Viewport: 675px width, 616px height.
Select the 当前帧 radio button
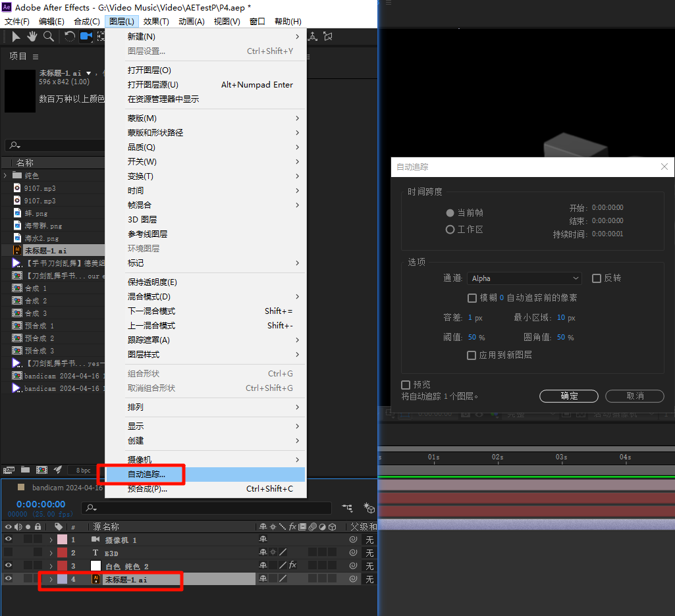pyautogui.click(x=450, y=213)
